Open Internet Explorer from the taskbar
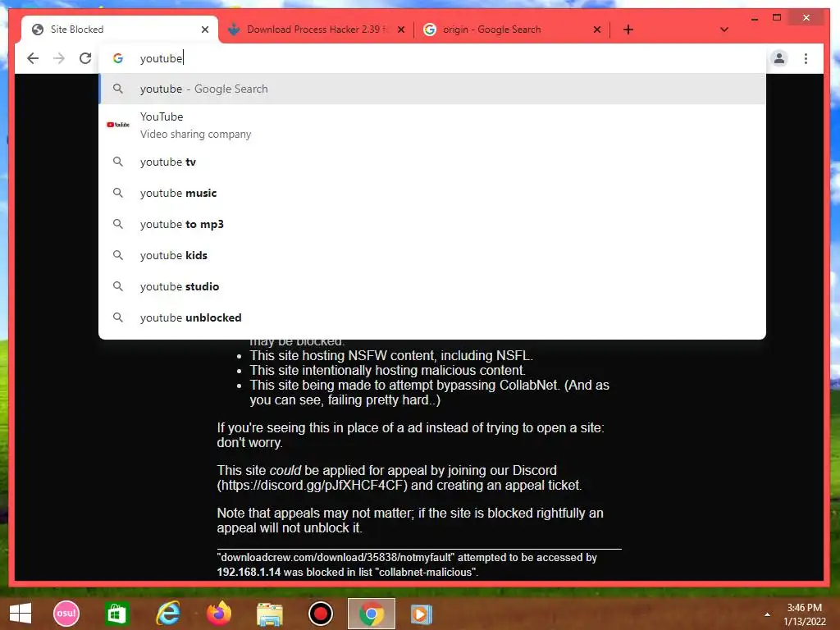The width and height of the screenshot is (840, 630). [x=167, y=614]
